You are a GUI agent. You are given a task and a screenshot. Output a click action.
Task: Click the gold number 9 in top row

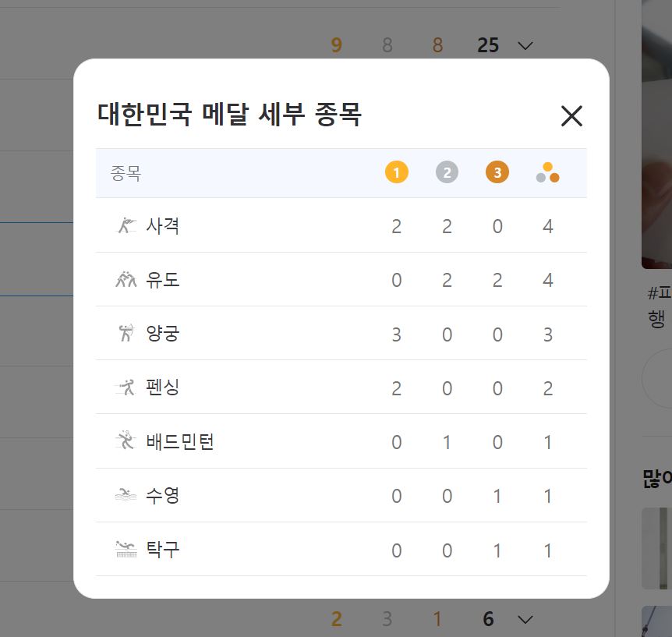tap(336, 45)
